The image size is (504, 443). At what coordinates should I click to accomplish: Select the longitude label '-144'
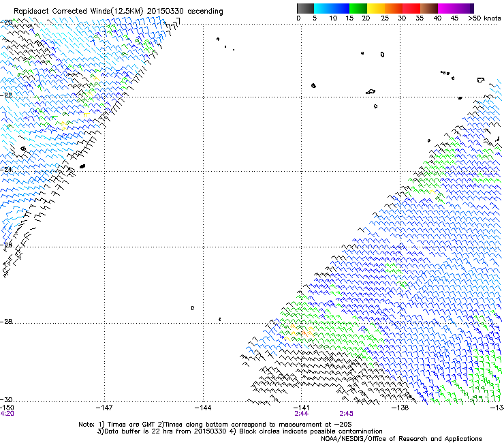pyautogui.click(x=203, y=408)
